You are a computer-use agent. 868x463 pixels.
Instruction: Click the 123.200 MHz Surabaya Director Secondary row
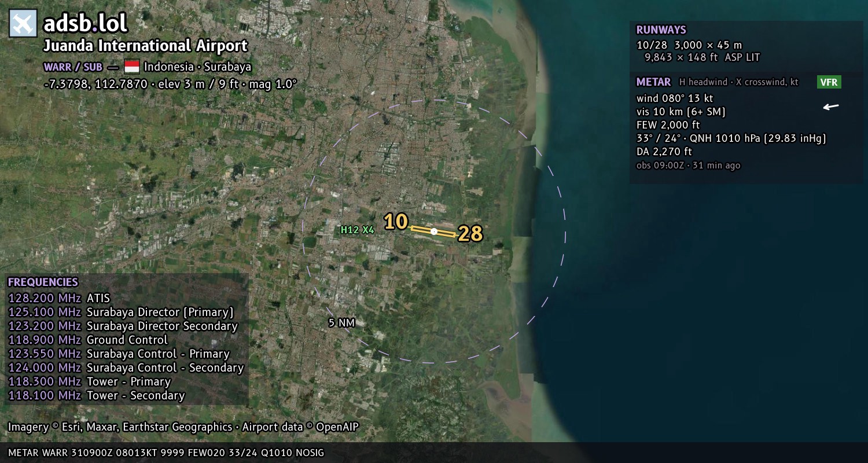tap(123, 326)
